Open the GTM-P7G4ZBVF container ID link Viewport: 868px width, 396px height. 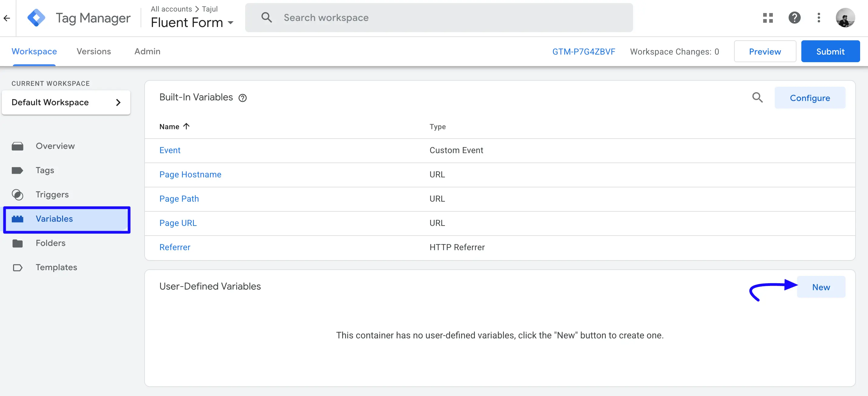tap(584, 52)
